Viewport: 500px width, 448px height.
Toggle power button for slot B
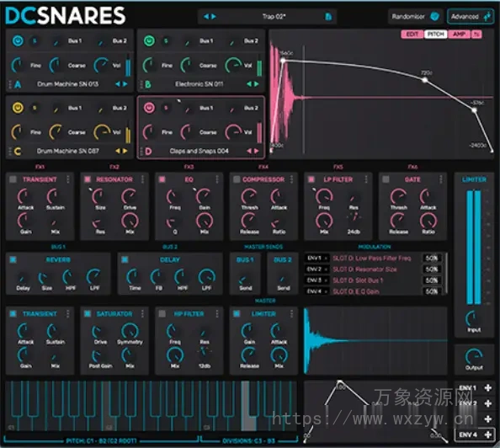pyautogui.click(x=149, y=41)
